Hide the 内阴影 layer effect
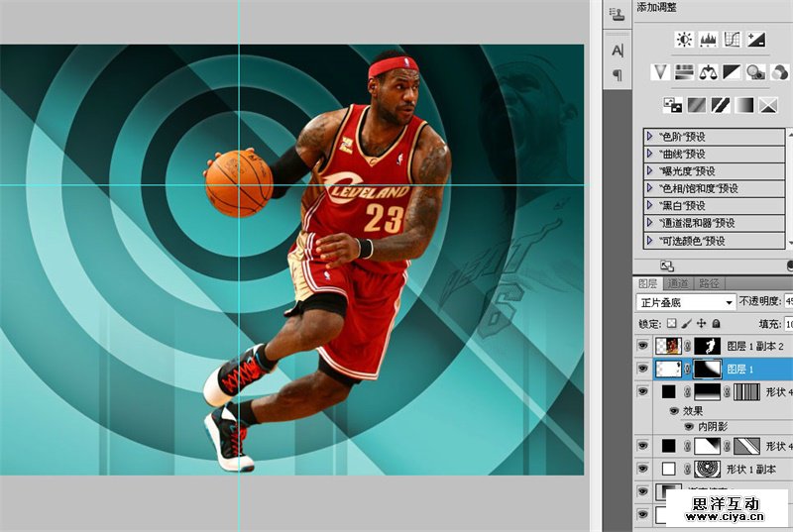The image size is (793, 532). point(688,426)
